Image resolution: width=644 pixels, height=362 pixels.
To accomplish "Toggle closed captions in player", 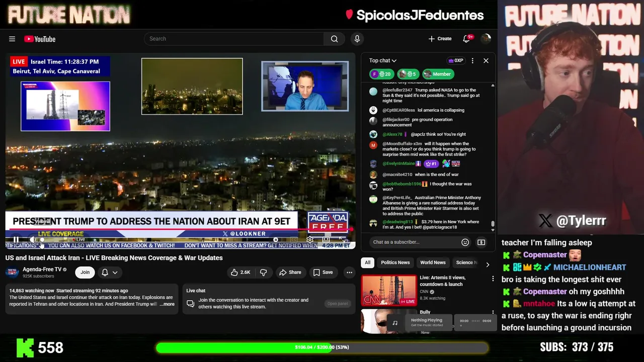I will click(x=294, y=240).
